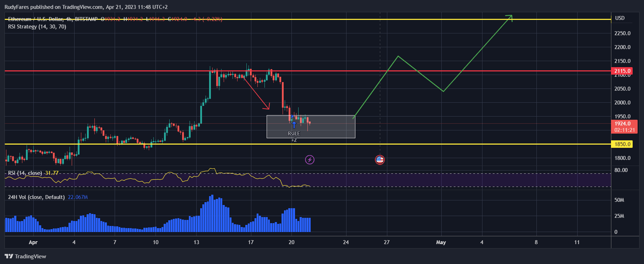644x264 pixels.
Task: Click the current price 1924.0 countdown label
Action: point(624,127)
